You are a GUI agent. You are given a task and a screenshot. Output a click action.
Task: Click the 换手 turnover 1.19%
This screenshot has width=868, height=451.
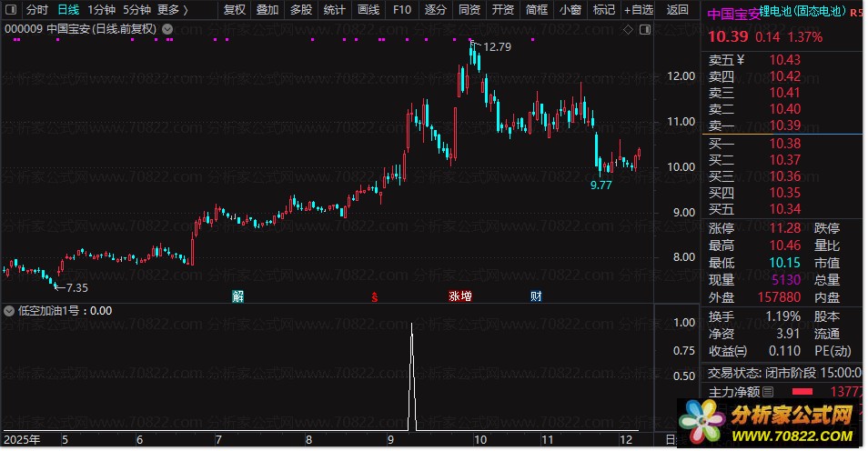(x=782, y=316)
